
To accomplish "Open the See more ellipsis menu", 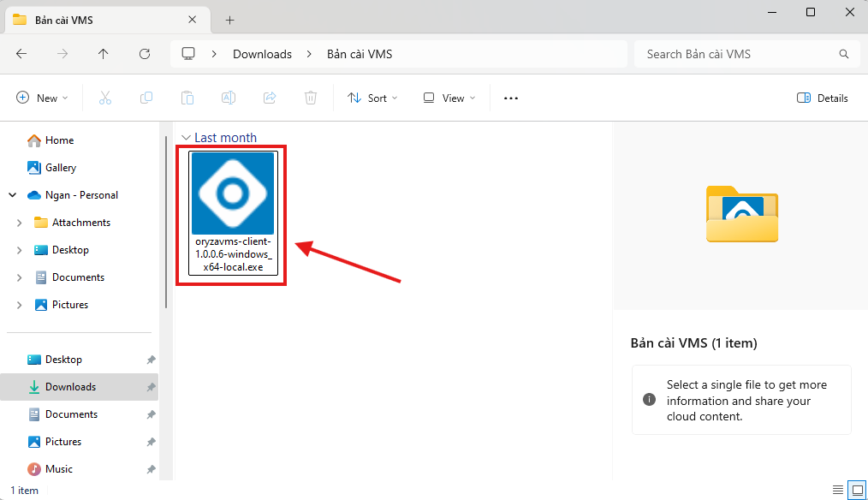I will 511,98.
